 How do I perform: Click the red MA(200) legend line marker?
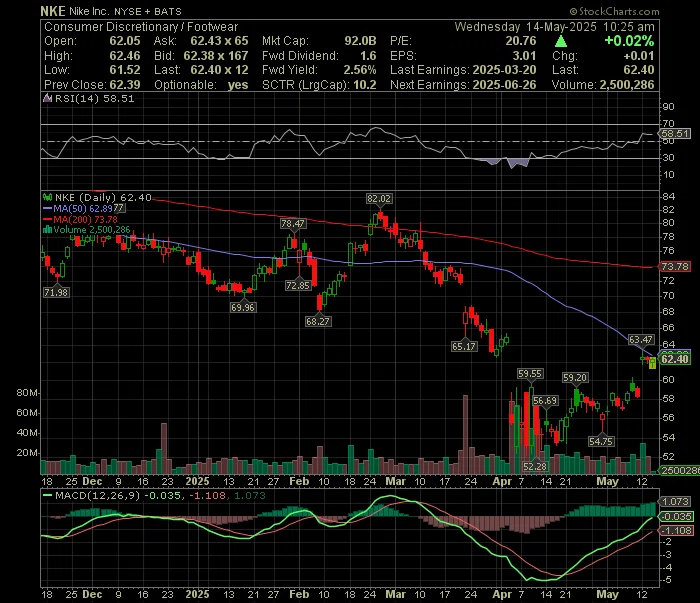(x=47, y=220)
